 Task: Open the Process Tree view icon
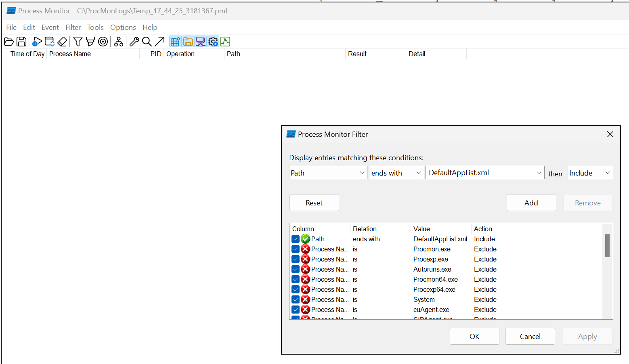118,41
